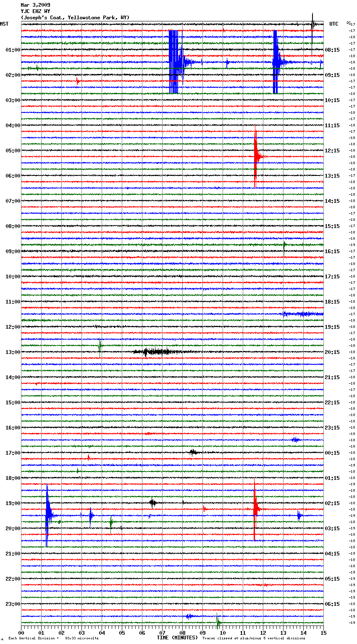Select the MST hour label '01:00'
Image resolution: width=357 pixels, height=644 pixels.
[x=13, y=50]
